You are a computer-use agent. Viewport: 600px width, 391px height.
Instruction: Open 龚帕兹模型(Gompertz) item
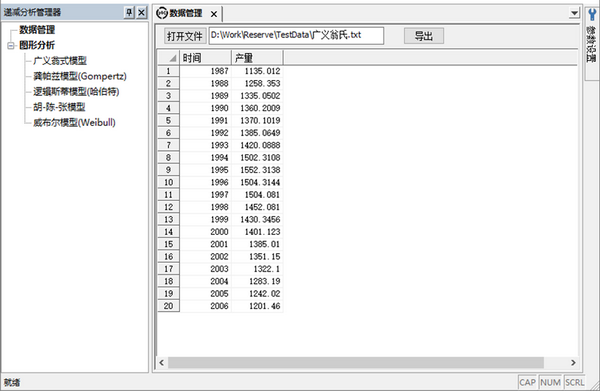click(80, 76)
